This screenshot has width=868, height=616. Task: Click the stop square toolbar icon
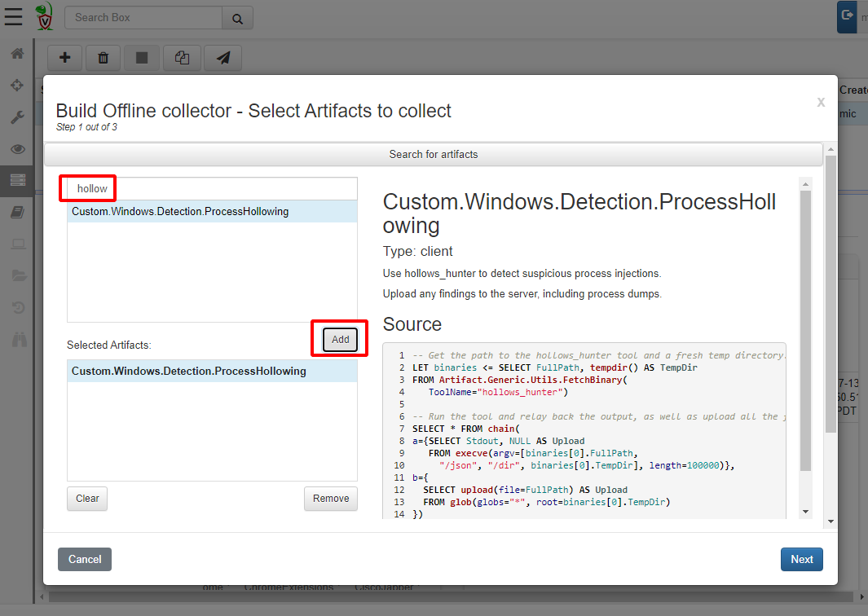coord(142,58)
